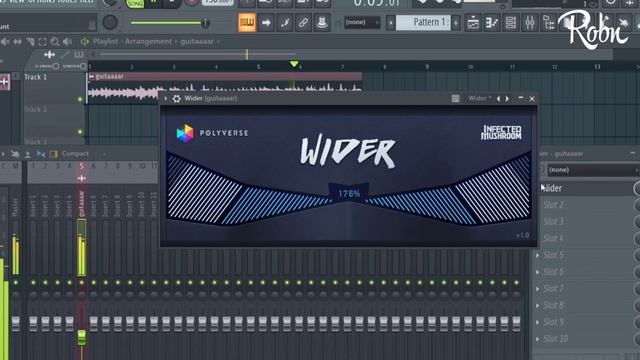Viewport: 640px width, 360px height.
Task: Click the Arrangement breadcrumb in Playlist title
Action: point(148,41)
